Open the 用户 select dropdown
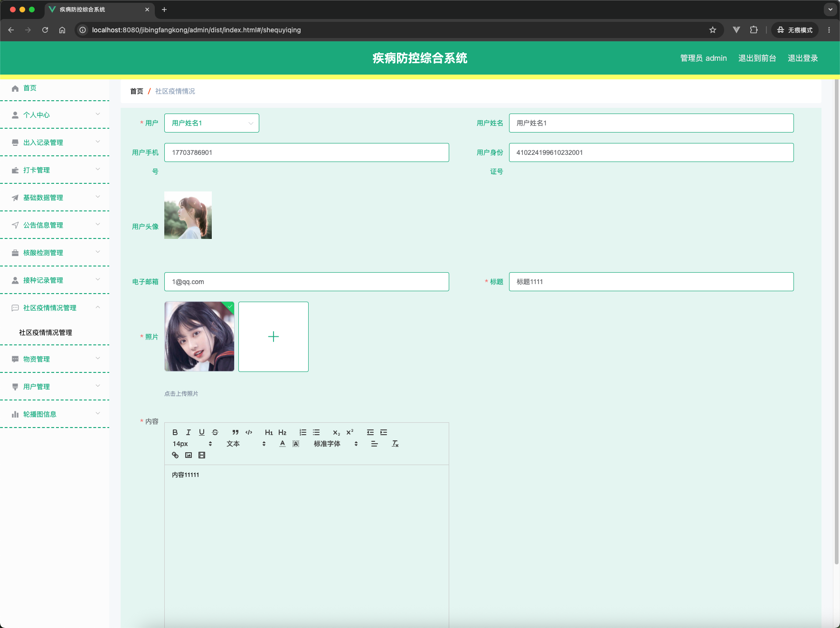This screenshot has height=628, width=840. [x=212, y=123]
